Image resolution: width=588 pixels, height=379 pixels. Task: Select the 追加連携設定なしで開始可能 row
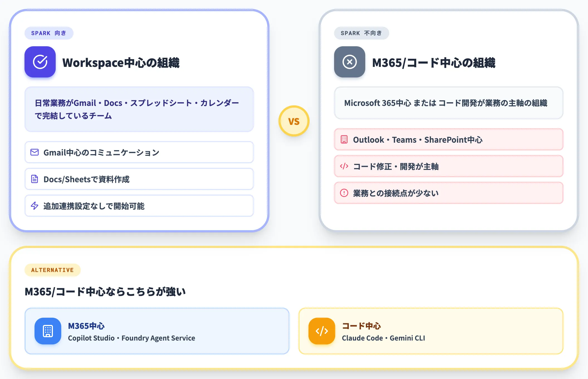[139, 206]
